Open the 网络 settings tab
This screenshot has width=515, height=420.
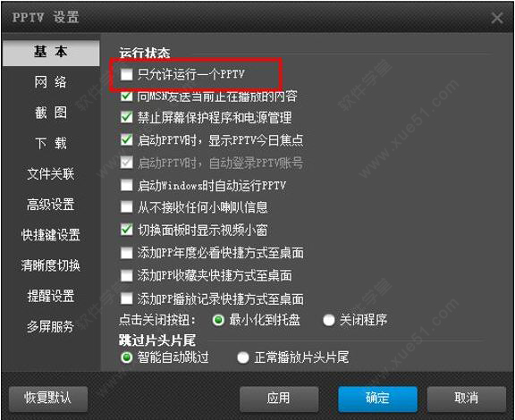(51, 82)
